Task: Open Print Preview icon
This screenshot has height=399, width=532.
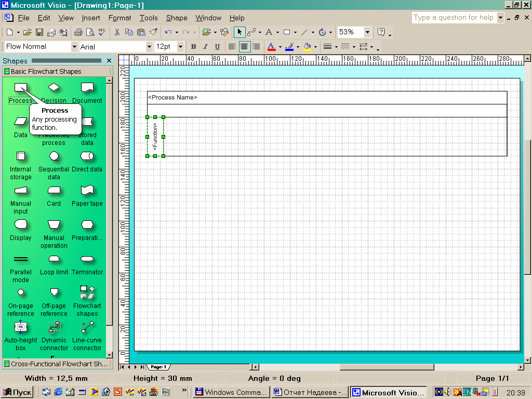Action: [x=90, y=32]
